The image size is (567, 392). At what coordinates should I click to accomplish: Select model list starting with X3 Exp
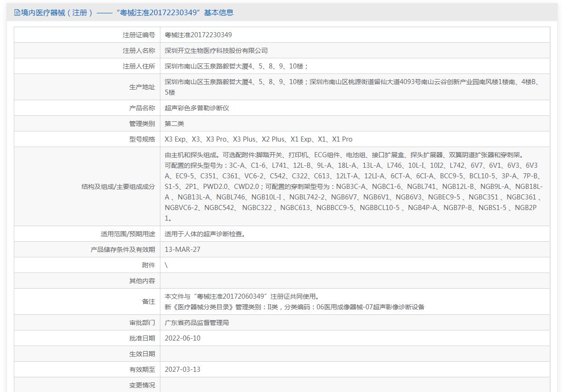pyautogui.click(x=258, y=139)
